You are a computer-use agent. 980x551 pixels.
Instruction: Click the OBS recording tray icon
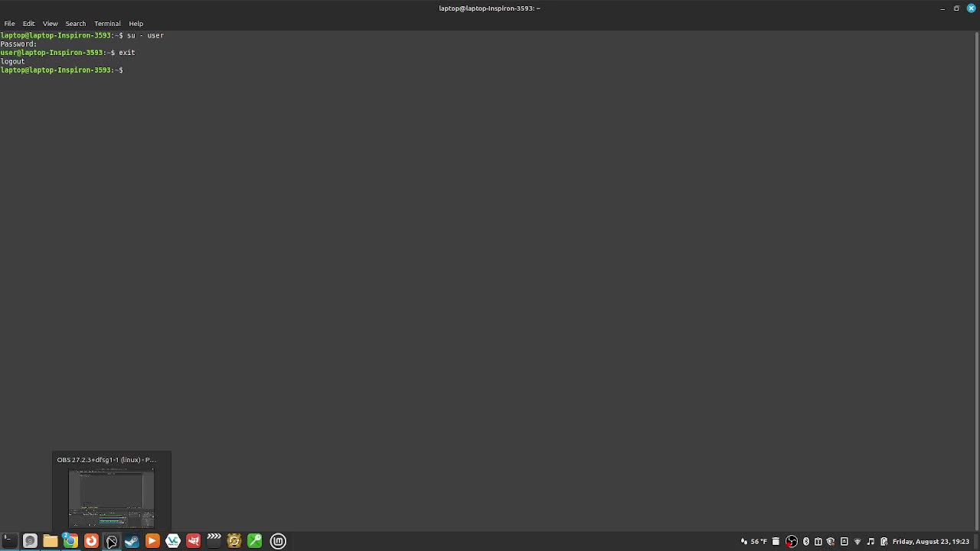[792, 542]
